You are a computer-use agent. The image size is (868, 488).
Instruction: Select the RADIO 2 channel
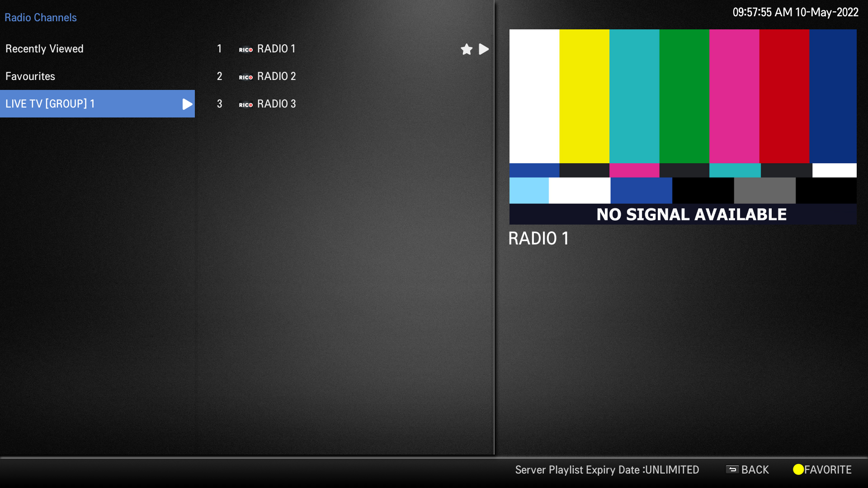point(276,76)
